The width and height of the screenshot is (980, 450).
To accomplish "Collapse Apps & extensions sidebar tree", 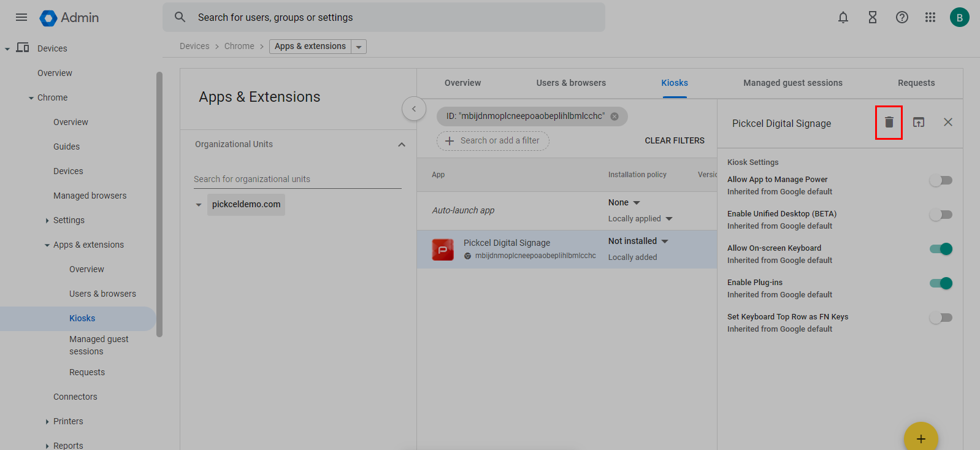I will [47, 245].
